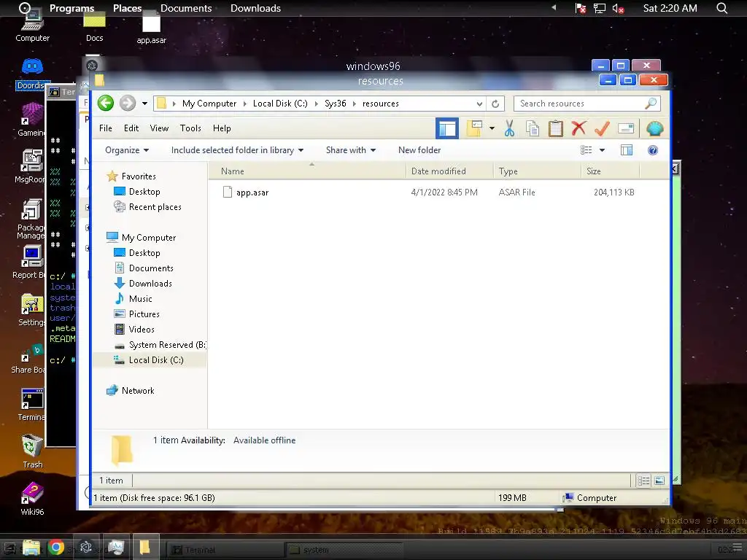Sort by Date modified column header
This screenshot has height=560, width=747.
pyautogui.click(x=449, y=171)
